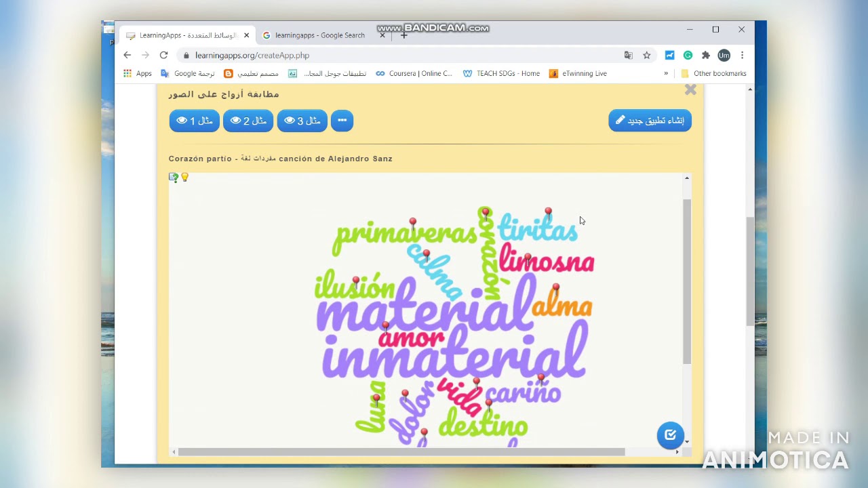
Task: Click the heading مطابقة أزواج على الصور
Action: 224,94
